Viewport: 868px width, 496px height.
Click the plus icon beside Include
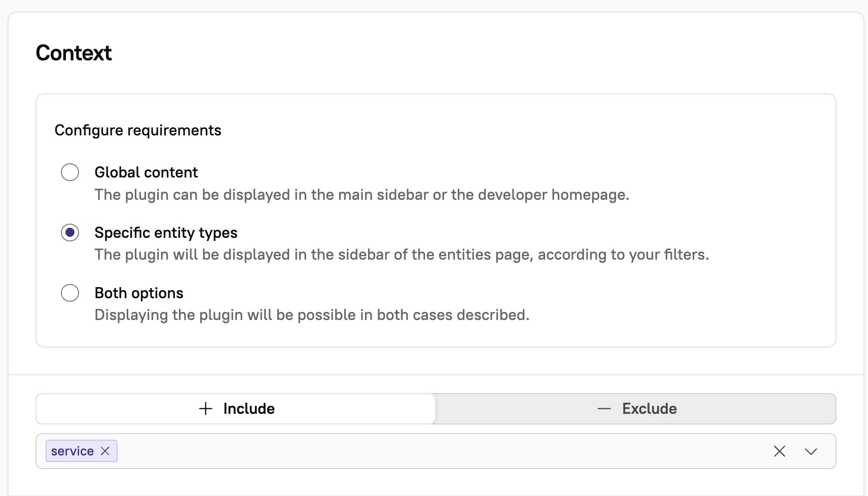205,409
